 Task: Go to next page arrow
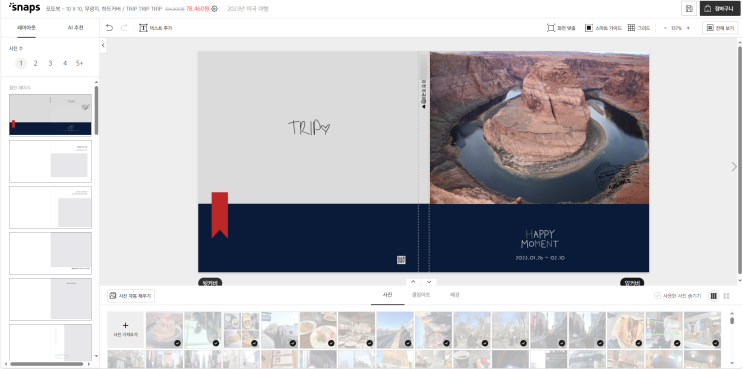(734, 167)
